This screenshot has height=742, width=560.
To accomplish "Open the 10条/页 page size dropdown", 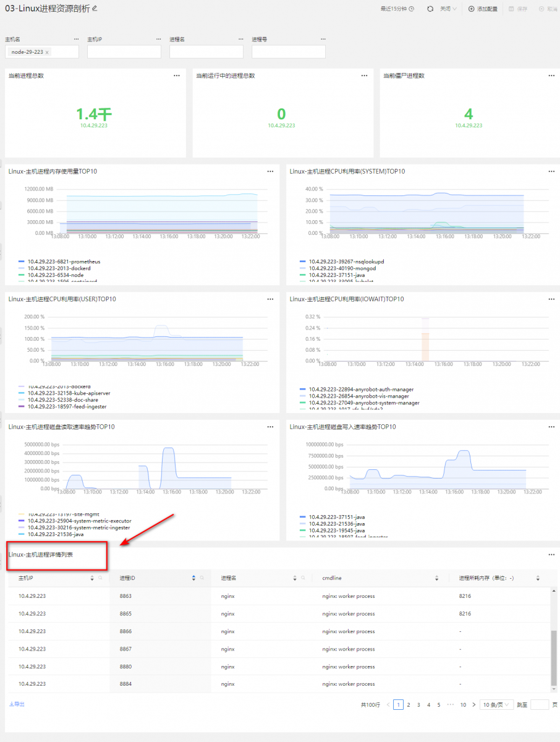I will point(497,705).
